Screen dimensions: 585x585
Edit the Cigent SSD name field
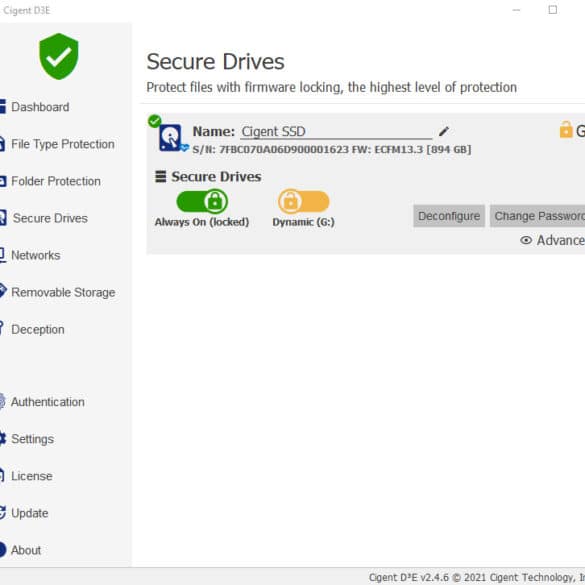pyautogui.click(x=336, y=132)
